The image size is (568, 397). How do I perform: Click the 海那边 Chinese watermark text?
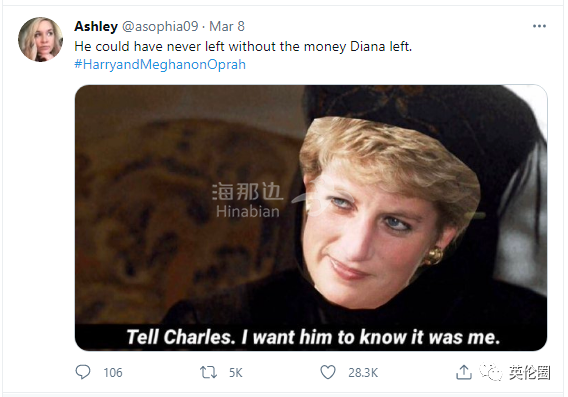[247, 192]
